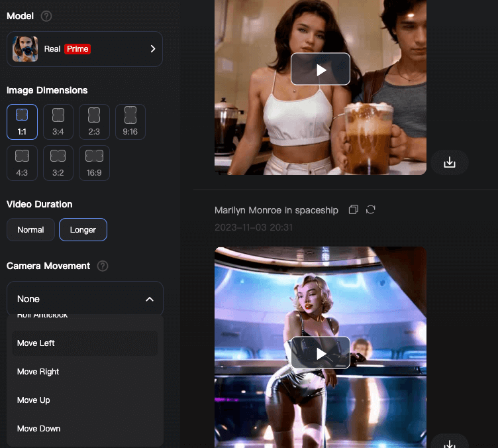Set video duration to Normal
498x448 pixels.
pyautogui.click(x=30, y=230)
